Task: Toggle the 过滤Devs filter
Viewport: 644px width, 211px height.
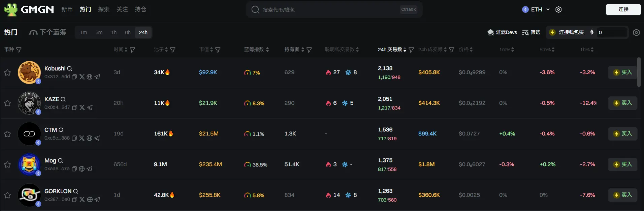Action: click(x=502, y=32)
